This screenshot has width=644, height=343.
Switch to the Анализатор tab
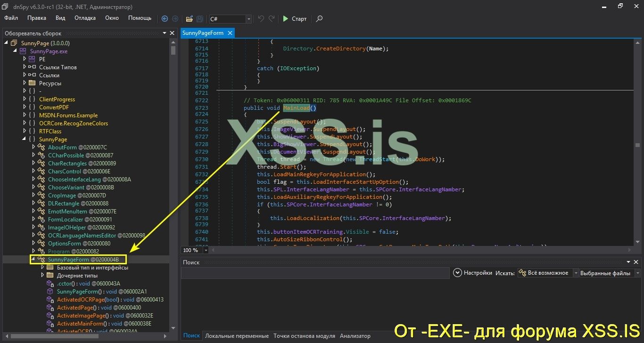click(x=355, y=335)
